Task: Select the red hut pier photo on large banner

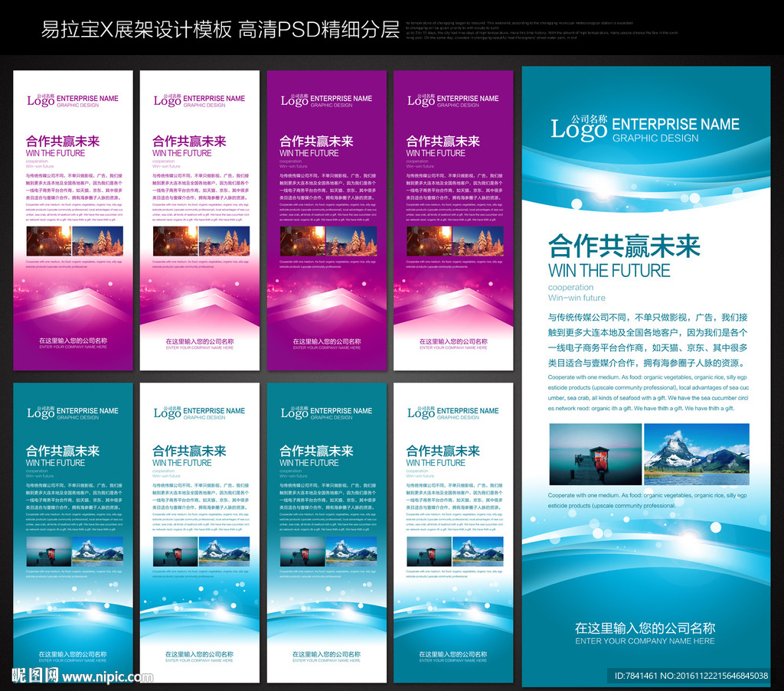Action: click(596, 455)
